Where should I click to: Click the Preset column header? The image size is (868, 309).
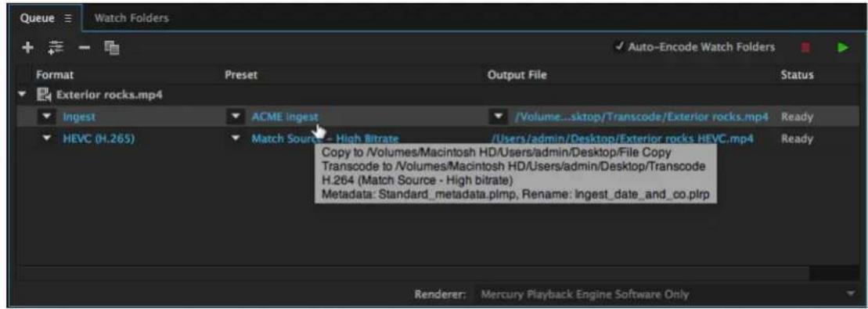coord(241,74)
